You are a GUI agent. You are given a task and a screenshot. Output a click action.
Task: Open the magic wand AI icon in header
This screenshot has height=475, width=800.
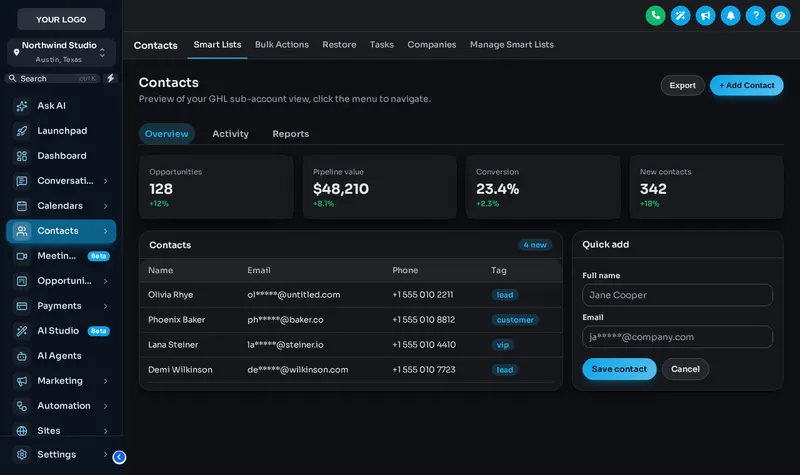point(680,16)
